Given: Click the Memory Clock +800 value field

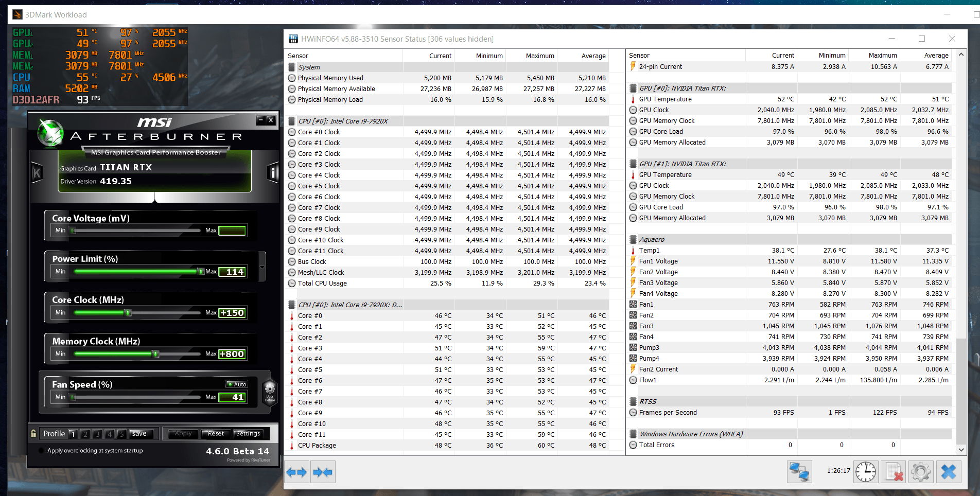Looking at the screenshot, I should tap(233, 354).
